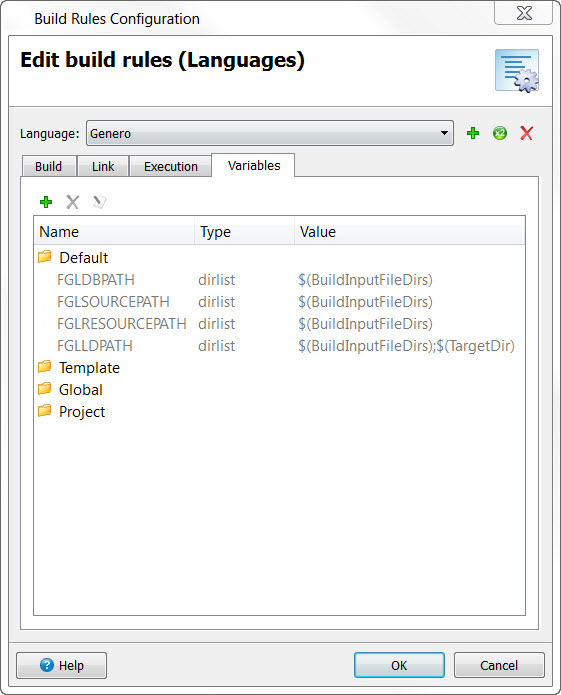Viewport: 561px width, 695px height.
Task: Open Help for build rules
Action: pyautogui.click(x=62, y=665)
